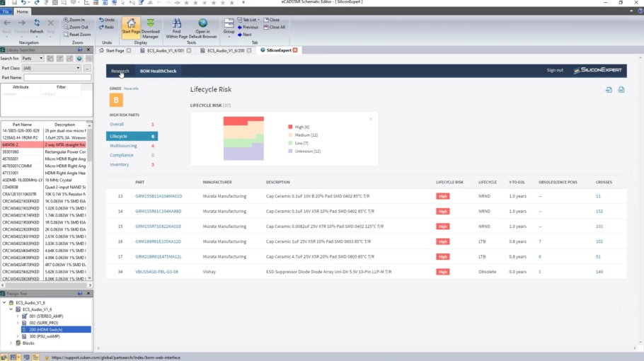Click the Design Tree help icon
The height and width of the screenshot is (361, 644).
(80, 294)
